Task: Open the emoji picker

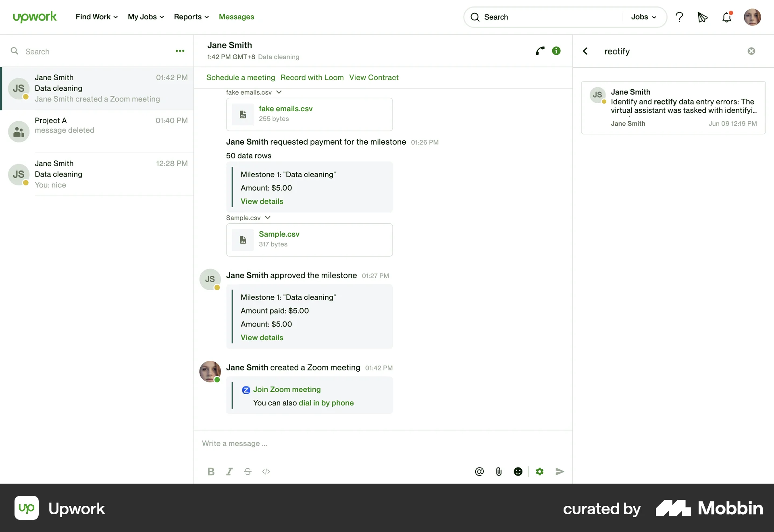Action: pos(518,471)
